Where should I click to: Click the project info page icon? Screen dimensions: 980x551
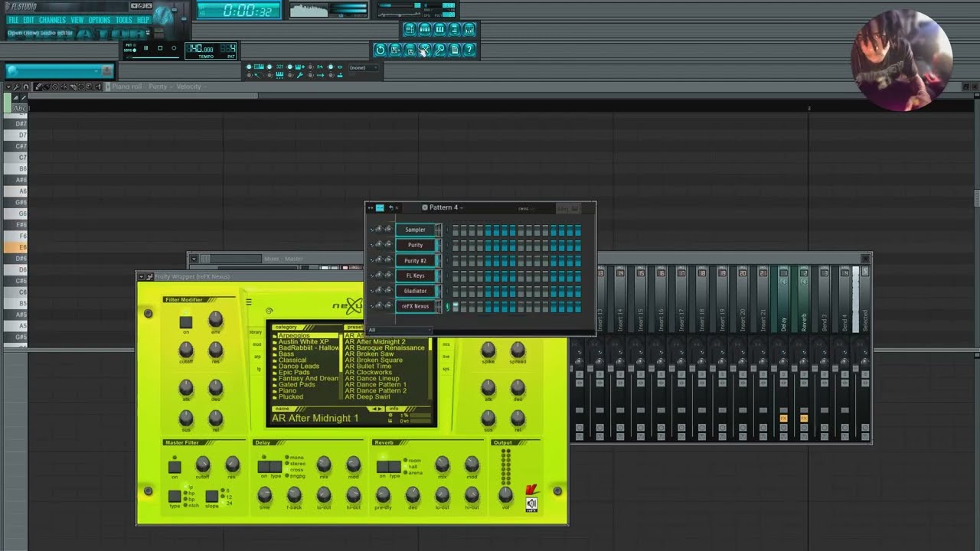click(x=454, y=50)
